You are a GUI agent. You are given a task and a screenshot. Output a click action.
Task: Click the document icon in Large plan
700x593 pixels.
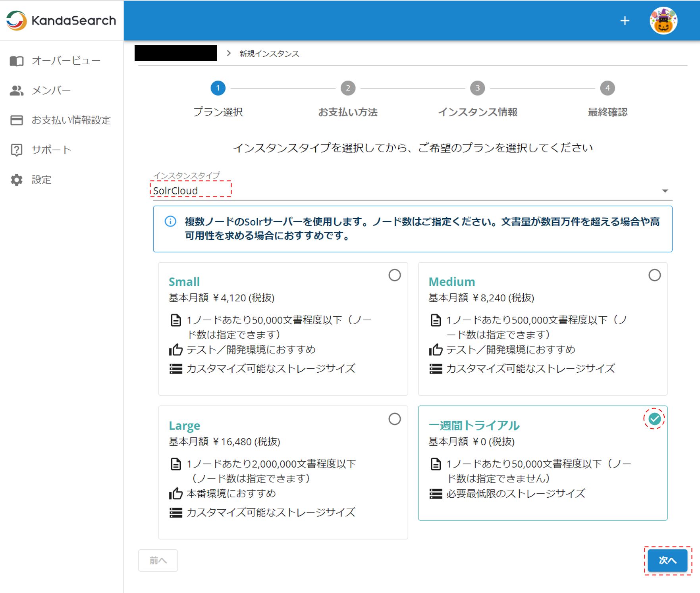pyautogui.click(x=175, y=464)
